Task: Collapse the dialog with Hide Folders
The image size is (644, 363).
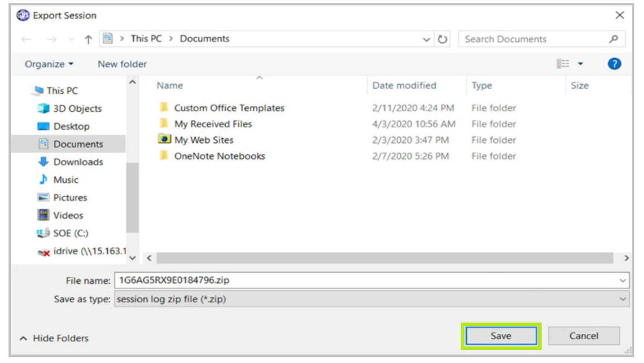Action: tap(54, 338)
